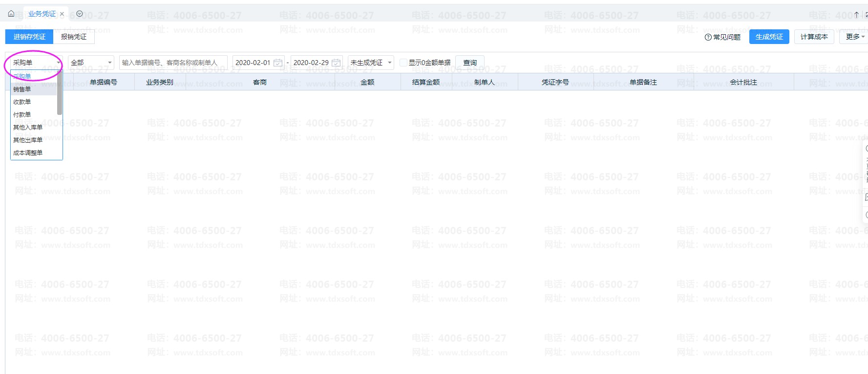Select 其他入库单 in the list
The width and height of the screenshot is (868, 374).
(x=28, y=127)
